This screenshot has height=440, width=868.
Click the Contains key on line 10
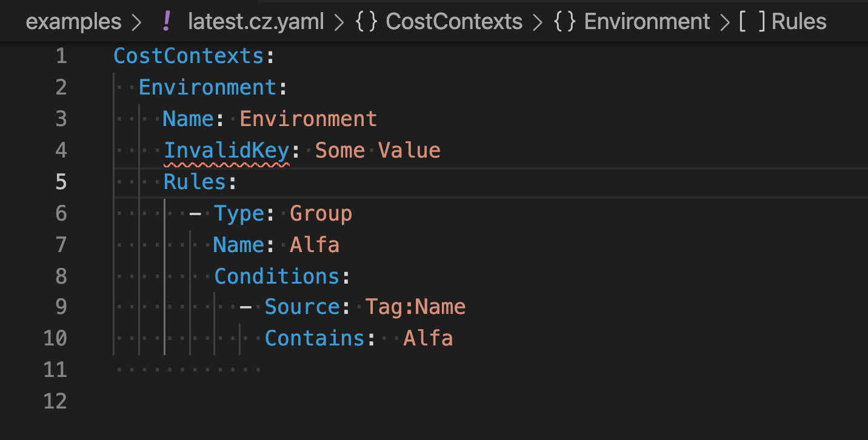click(x=315, y=338)
